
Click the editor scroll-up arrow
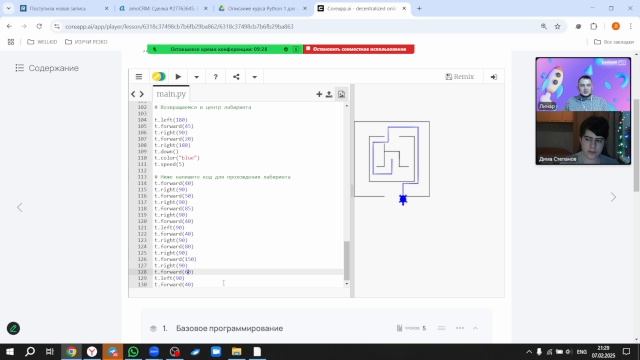pos(347,106)
